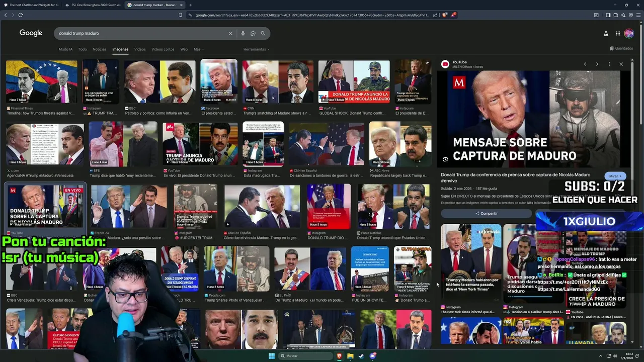Open Discord from the taskbar
644x362 pixels.
click(373, 356)
